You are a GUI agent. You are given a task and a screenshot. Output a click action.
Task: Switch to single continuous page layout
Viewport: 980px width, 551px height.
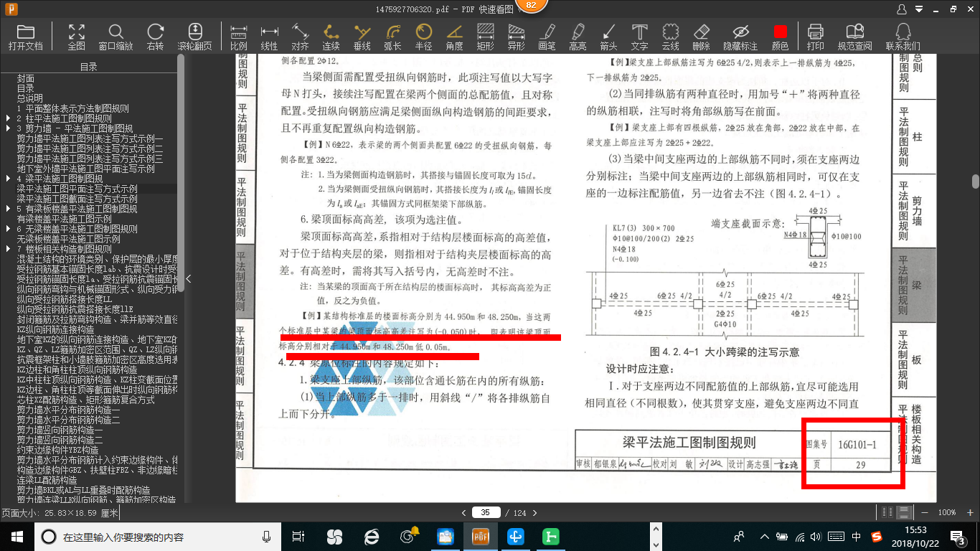(x=904, y=512)
